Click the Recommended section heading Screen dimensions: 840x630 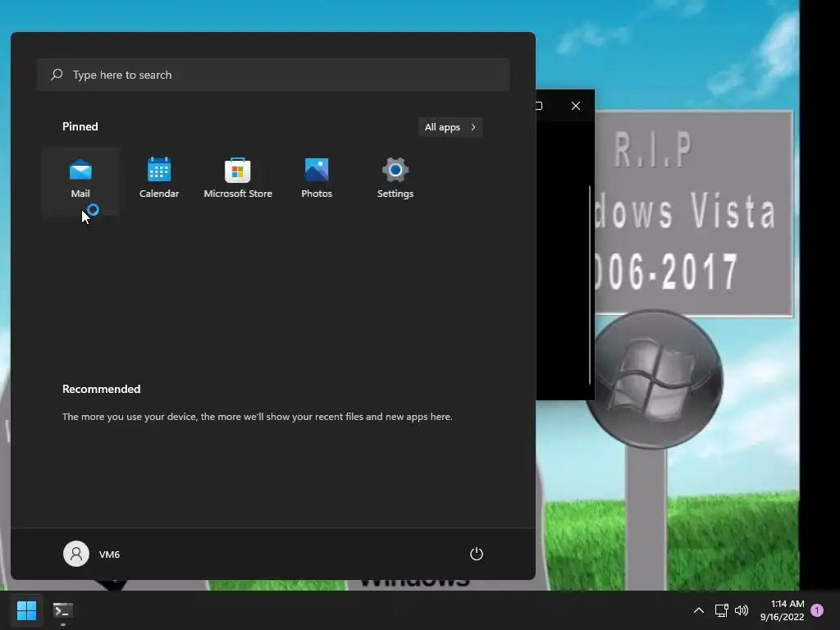101,389
